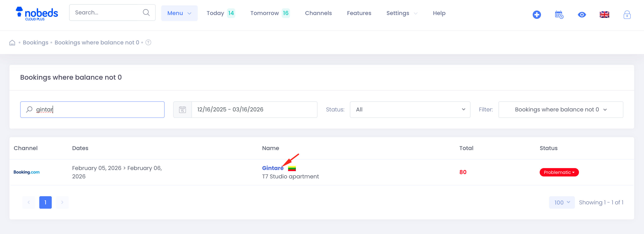Image resolution: width=644 pixels, height=234 pixels.
Task: Click the UK flag language icon
Action: pyautogui.click(x=604, y=15)
